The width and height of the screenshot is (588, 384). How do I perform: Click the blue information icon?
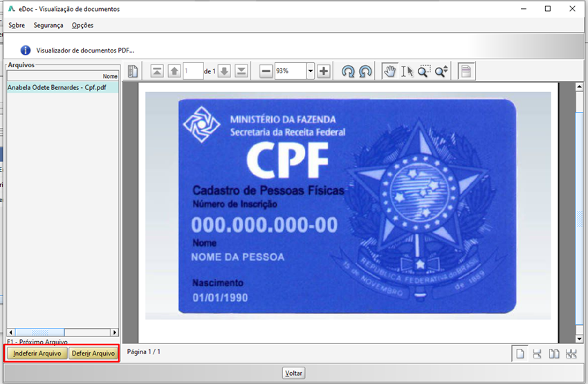26,51
